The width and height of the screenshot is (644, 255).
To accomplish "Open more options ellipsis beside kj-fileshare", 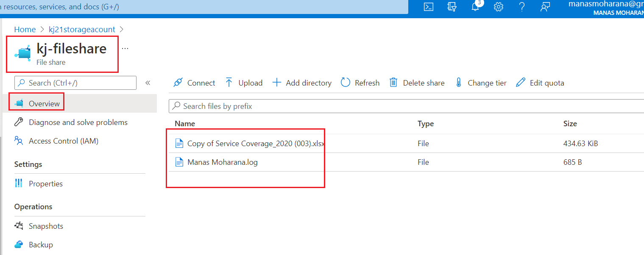I will point(125,49).
